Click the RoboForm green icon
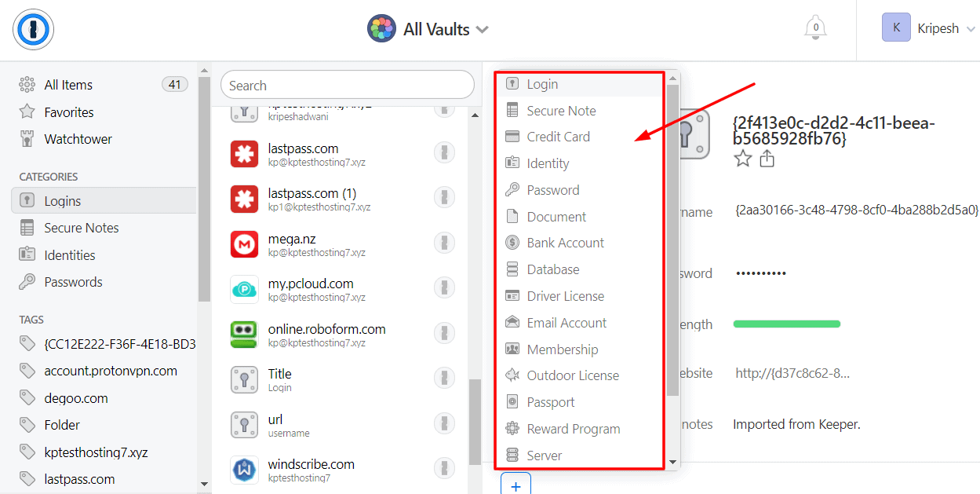The height and width of the screenshot is (494, 980). pyautogui.click(x=245, y=335)
